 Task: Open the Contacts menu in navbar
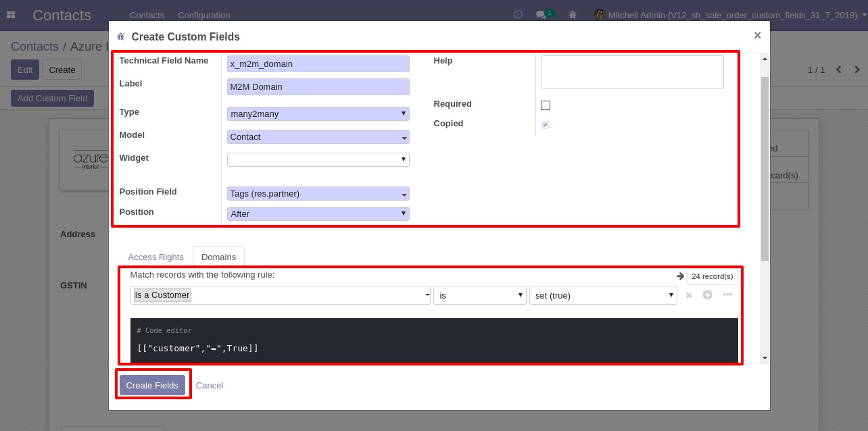[x=147, y=15]
